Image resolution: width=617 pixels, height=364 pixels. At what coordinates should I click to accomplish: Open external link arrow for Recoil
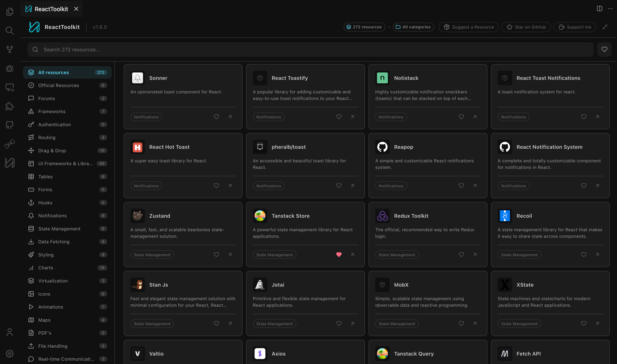coord(597,255)
